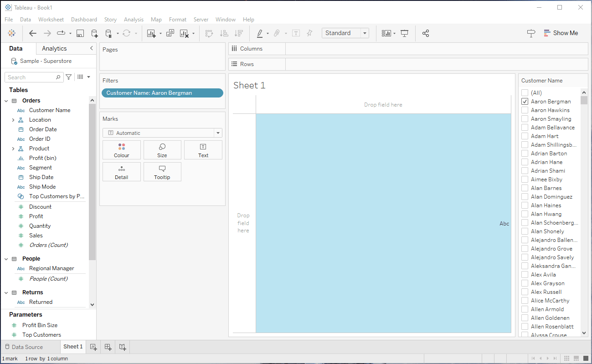Click the Show Me button
592x364 pixels.
(561, 33)
